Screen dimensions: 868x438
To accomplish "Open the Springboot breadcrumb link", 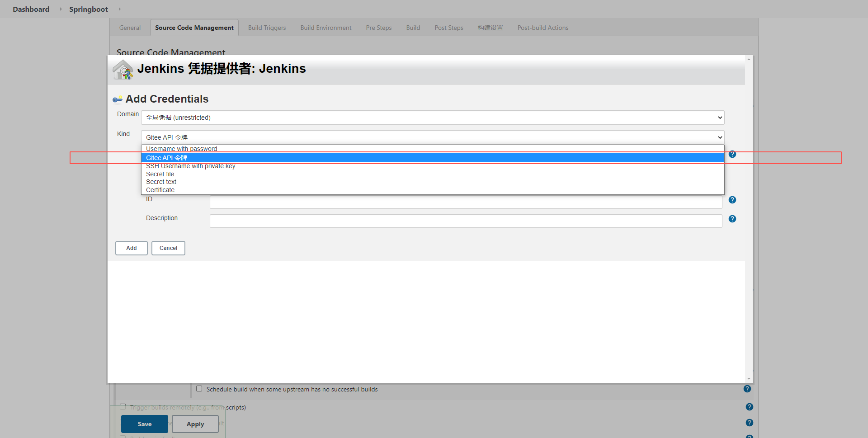I will point(89,9).
